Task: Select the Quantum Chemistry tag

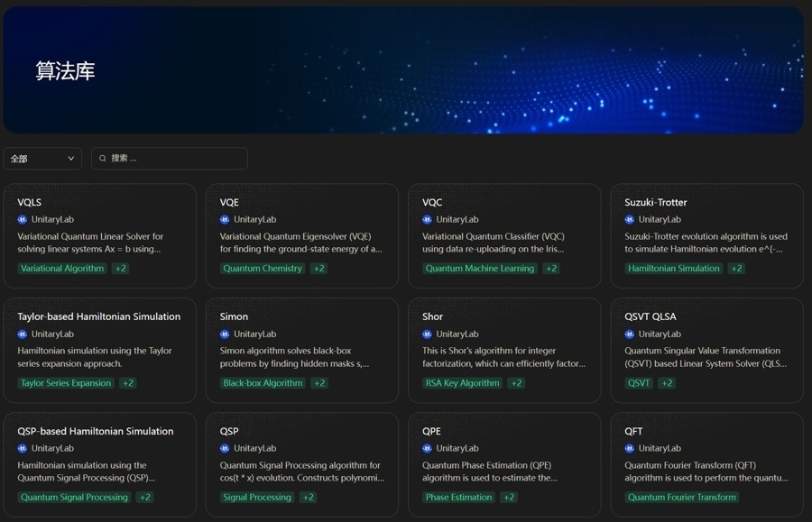Action: [263, 269]
